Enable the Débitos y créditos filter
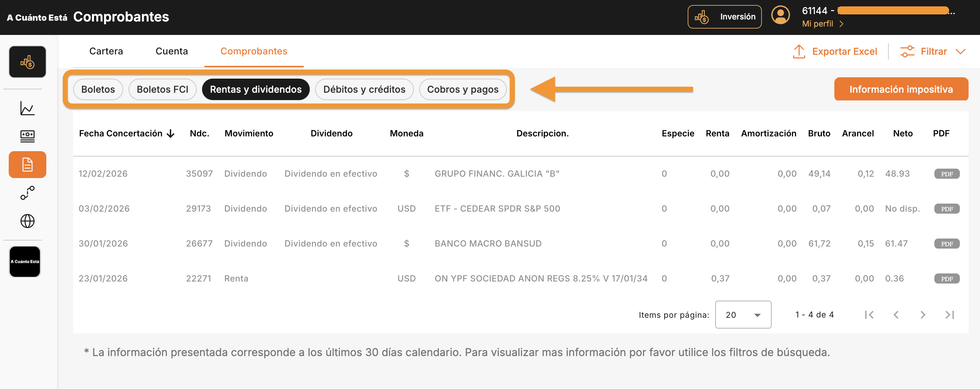The image size is (980, 389). click(x=364, y=89)
